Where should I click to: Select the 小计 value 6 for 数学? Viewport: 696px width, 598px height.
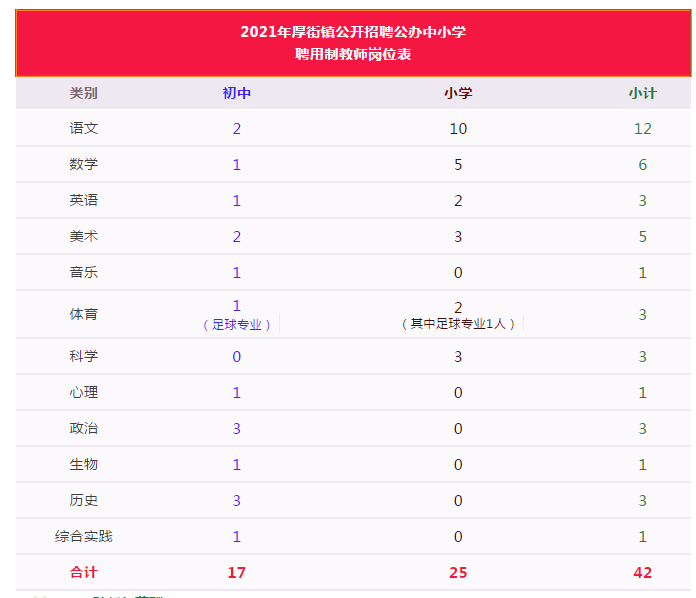point(642,165)
